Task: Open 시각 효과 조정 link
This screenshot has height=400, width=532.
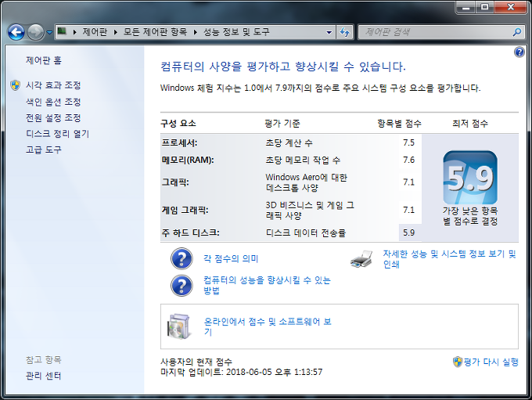Action: [53, 85]
